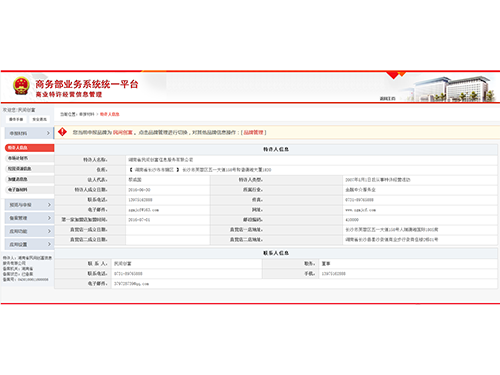
Task: Click the 品牌管理 link in notice bar
Action: click(x=253, y=132)
